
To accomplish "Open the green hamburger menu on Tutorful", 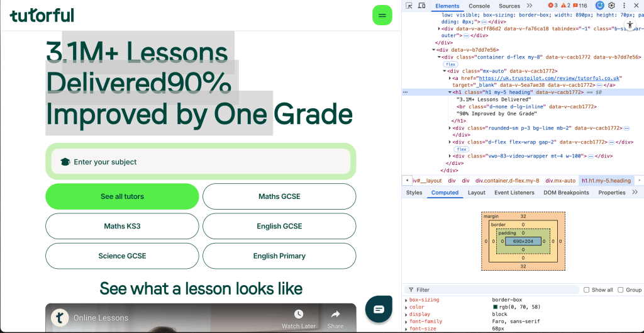I will click(x=382, y=15).
